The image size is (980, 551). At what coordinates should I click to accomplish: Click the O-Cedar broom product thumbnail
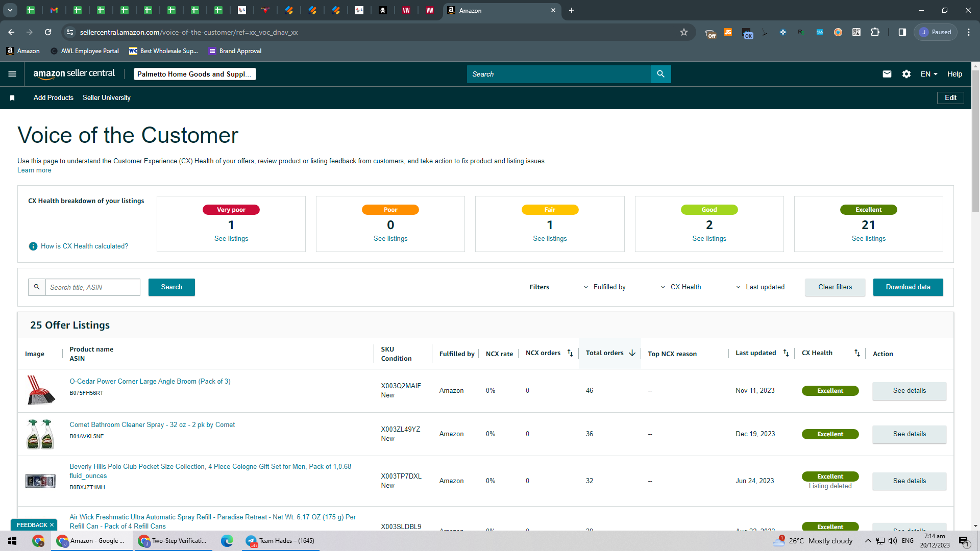coord(41,390)
